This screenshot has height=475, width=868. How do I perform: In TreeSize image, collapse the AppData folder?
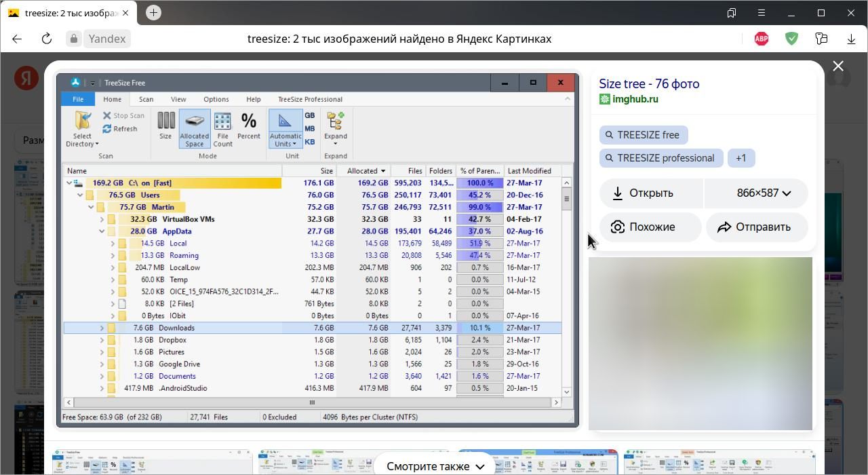pyautogui.click(x=102, y=231)
